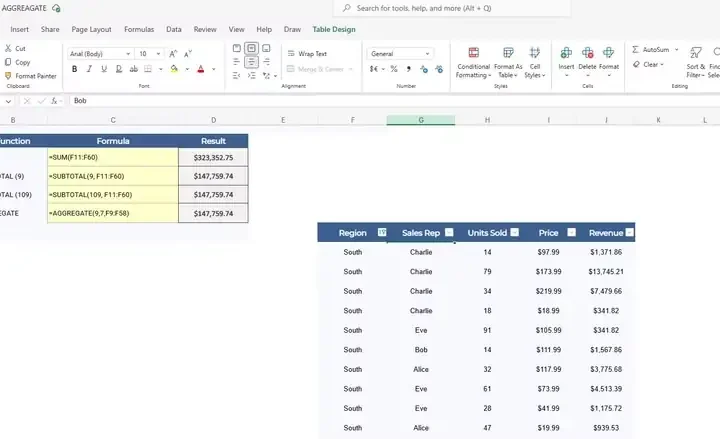The image size is (720, 439).
Task: Toggle Wrap Text
Action: click(307, 54)
